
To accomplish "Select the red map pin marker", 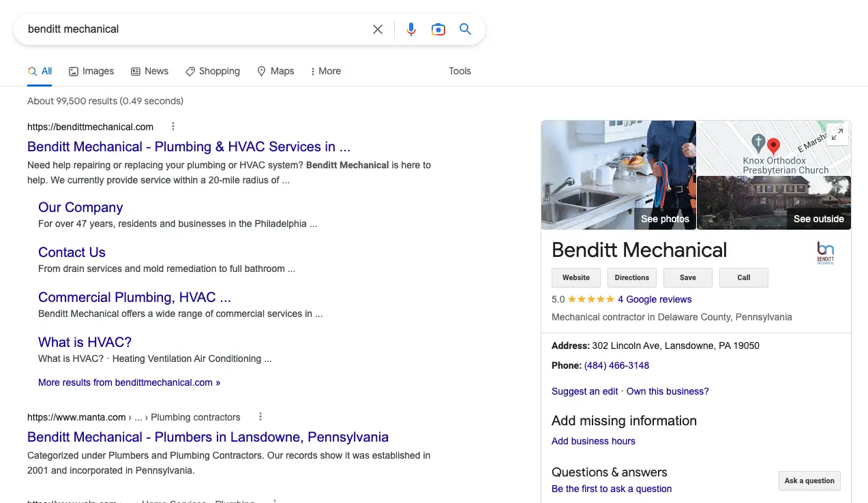I will [x=774, y=147].
